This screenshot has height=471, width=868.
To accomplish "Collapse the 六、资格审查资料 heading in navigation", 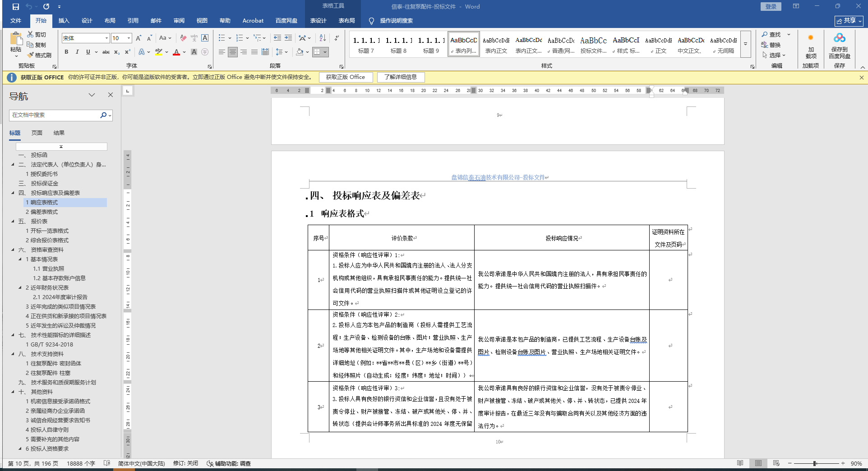I will click(x=13, y=250).
